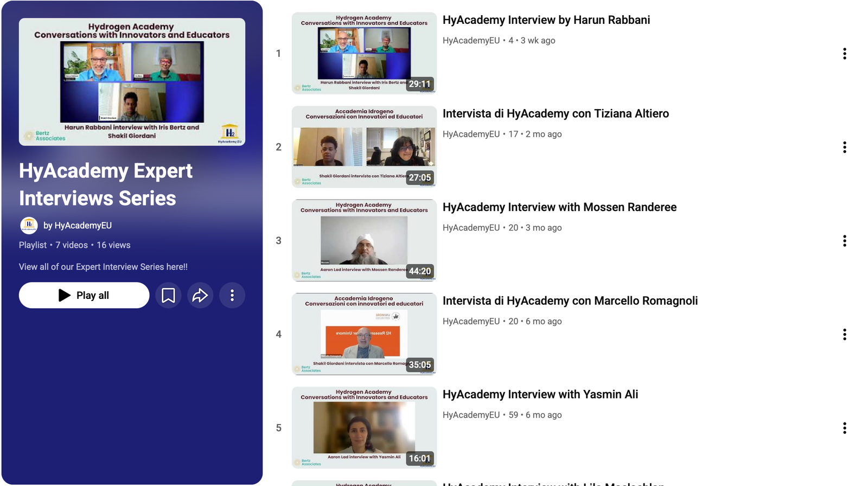Play the 29:11 Harun Rabbani thumbnail
This screenshot has width=868, height=486.
[x=364, y=53]
